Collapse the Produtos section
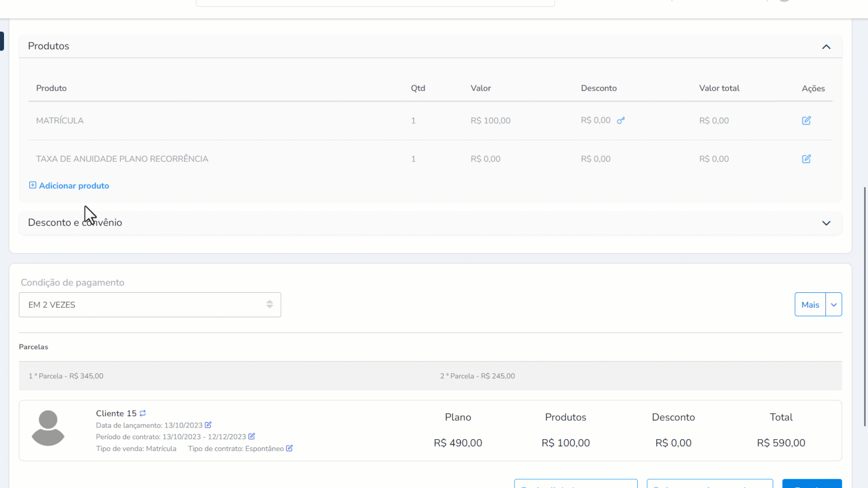Screen dimensions: 868x488 (x=826, y=47)
